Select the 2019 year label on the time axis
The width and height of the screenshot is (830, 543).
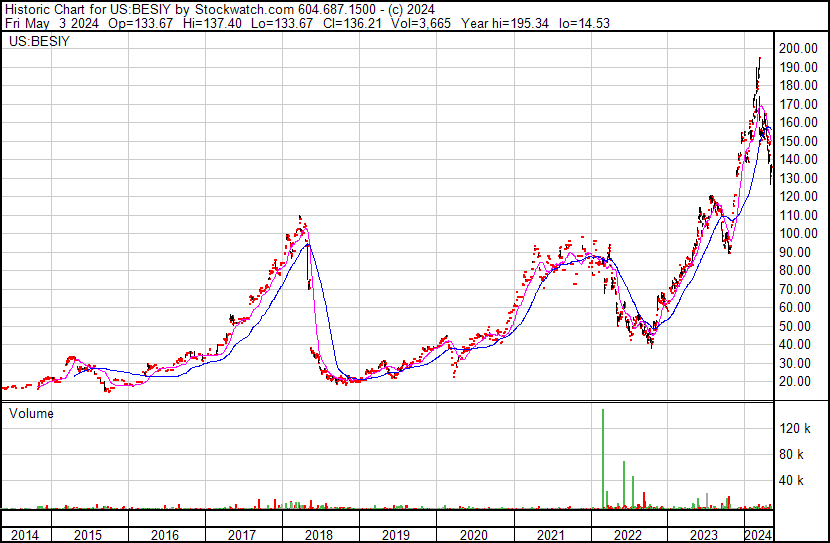396,535
